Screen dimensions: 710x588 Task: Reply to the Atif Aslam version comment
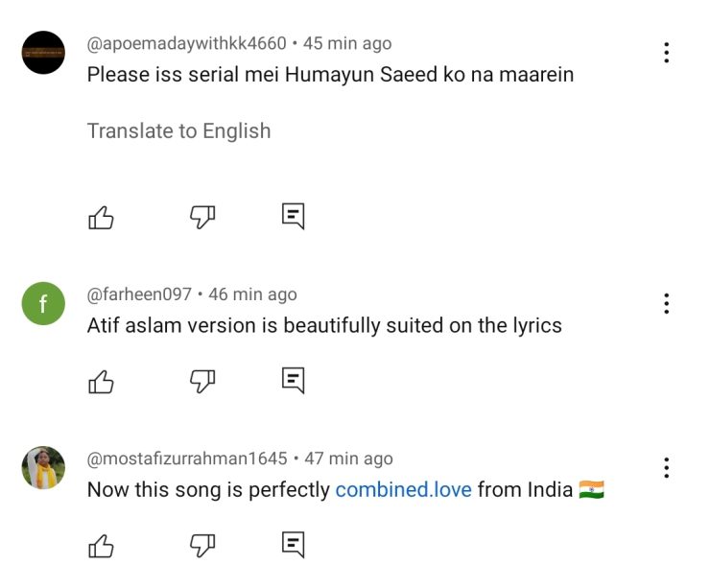pyautogui.click(x=293, y=380)
